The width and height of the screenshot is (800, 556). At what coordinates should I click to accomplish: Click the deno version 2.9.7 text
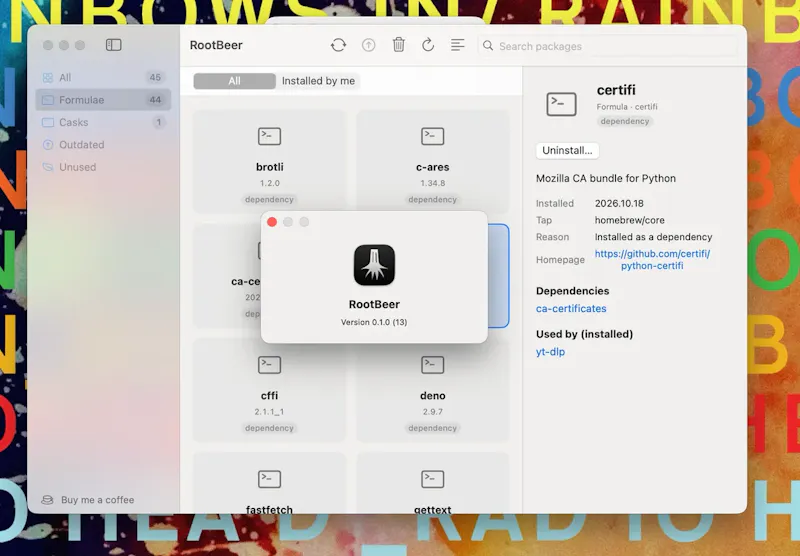433,412
